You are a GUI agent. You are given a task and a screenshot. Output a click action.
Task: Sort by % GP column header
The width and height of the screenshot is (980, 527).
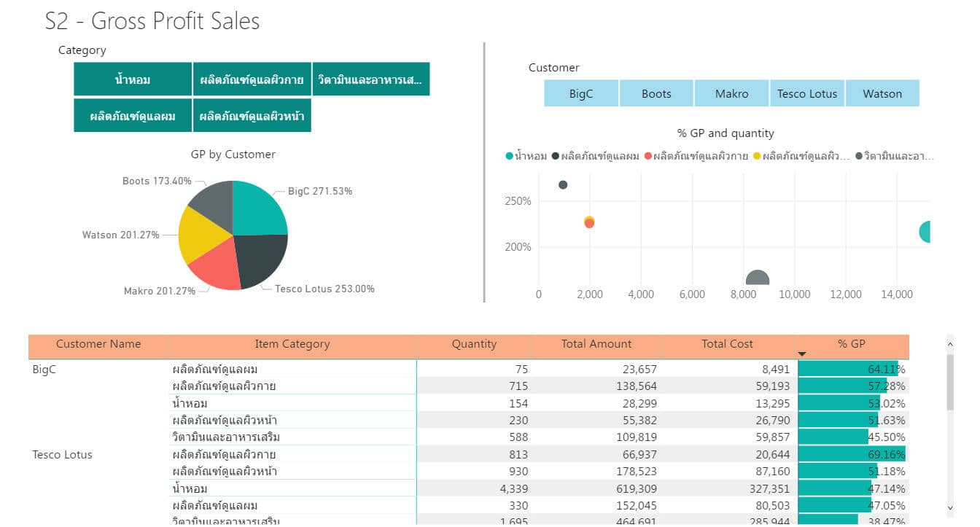[852, 344]
